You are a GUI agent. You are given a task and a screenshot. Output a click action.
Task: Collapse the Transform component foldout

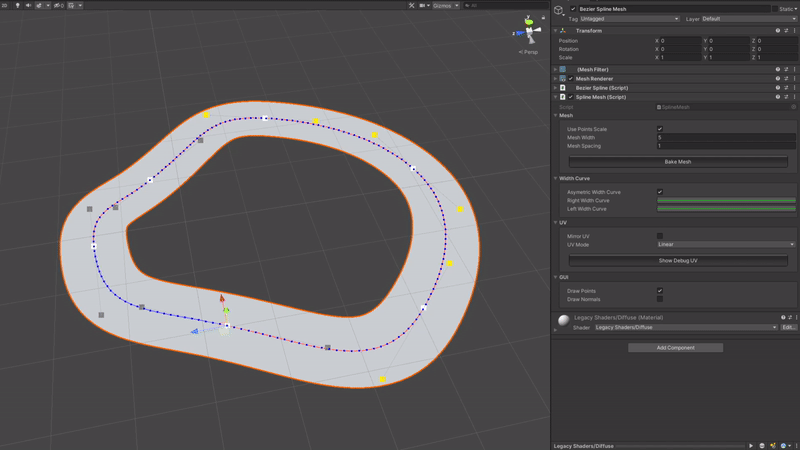[556, 31]
